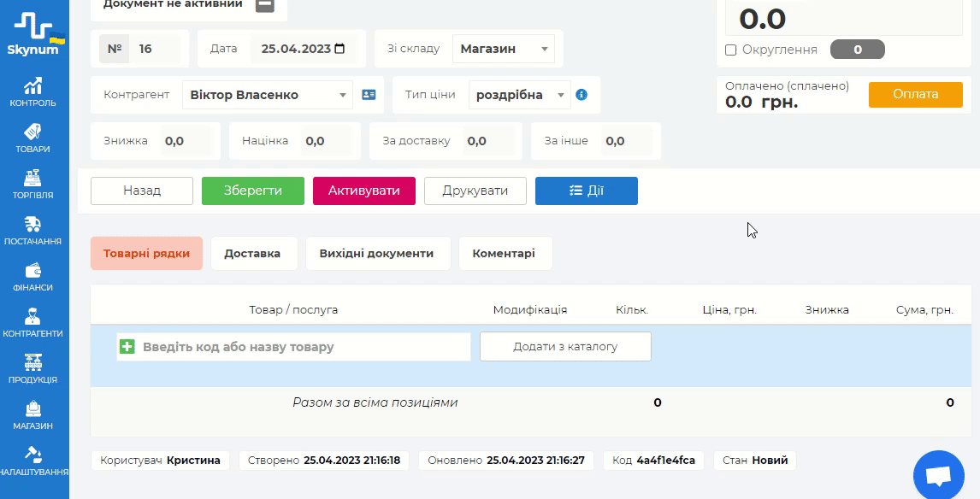The height and width of the screenshot is (499, 980).
Task: Click the Ціна, грн. column header
Action: pyautogui.click(x=729, y=310)
